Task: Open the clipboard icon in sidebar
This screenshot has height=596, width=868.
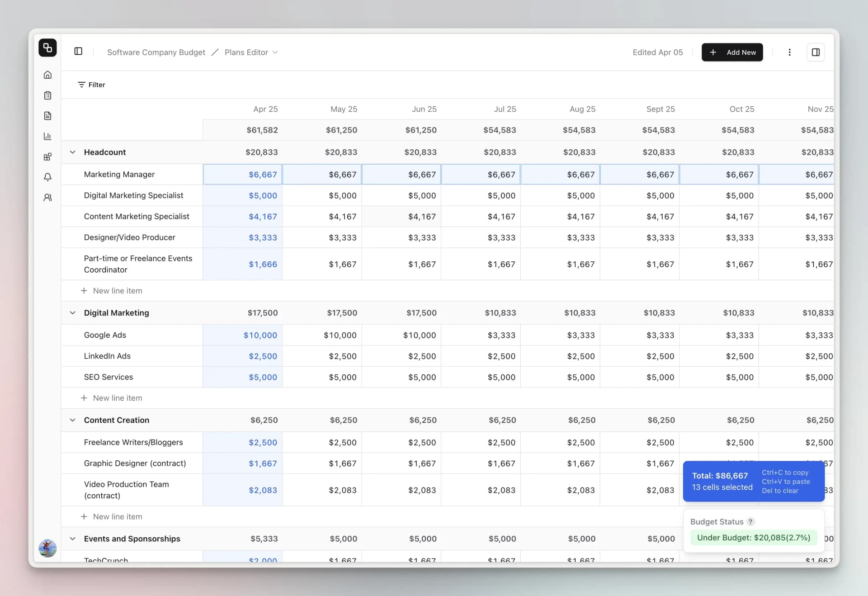Action: 47,95
